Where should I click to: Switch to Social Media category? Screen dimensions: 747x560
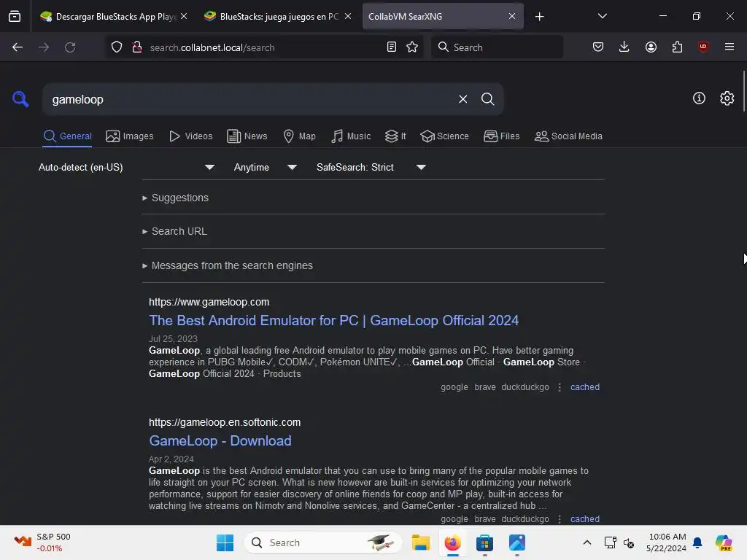click(568, 136)
